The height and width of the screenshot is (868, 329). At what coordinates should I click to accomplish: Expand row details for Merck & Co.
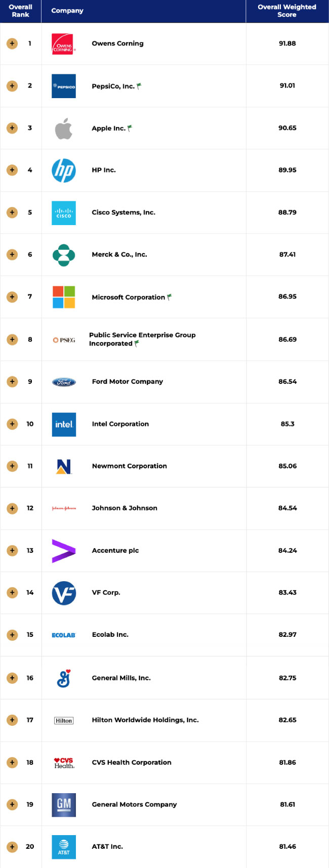[12, 254]
